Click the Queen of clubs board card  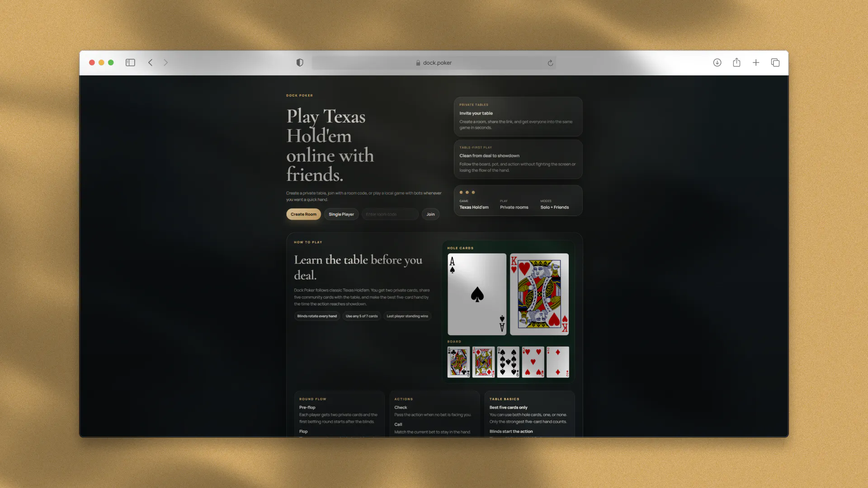pos(458,362)
